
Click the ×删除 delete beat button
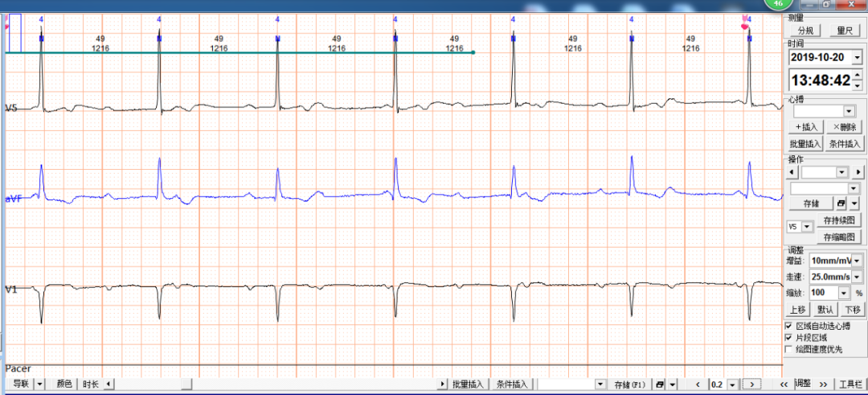(x=844, y=127)
